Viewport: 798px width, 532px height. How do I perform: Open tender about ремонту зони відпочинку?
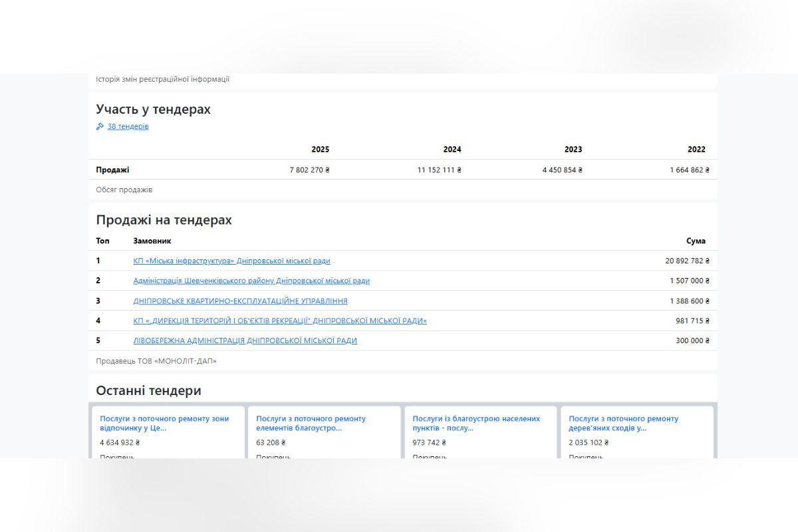pos(164,423)
